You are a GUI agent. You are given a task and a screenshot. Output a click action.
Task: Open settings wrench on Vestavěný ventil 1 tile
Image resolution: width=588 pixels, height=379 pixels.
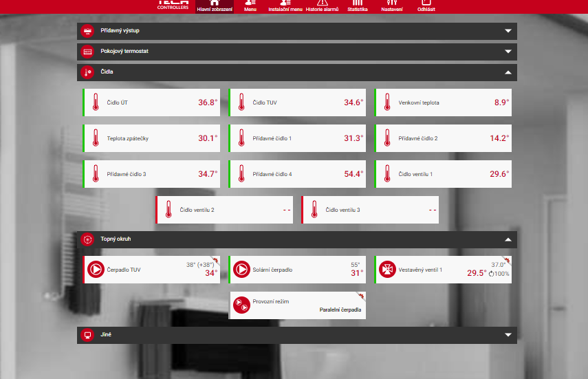tap(507, 260)
